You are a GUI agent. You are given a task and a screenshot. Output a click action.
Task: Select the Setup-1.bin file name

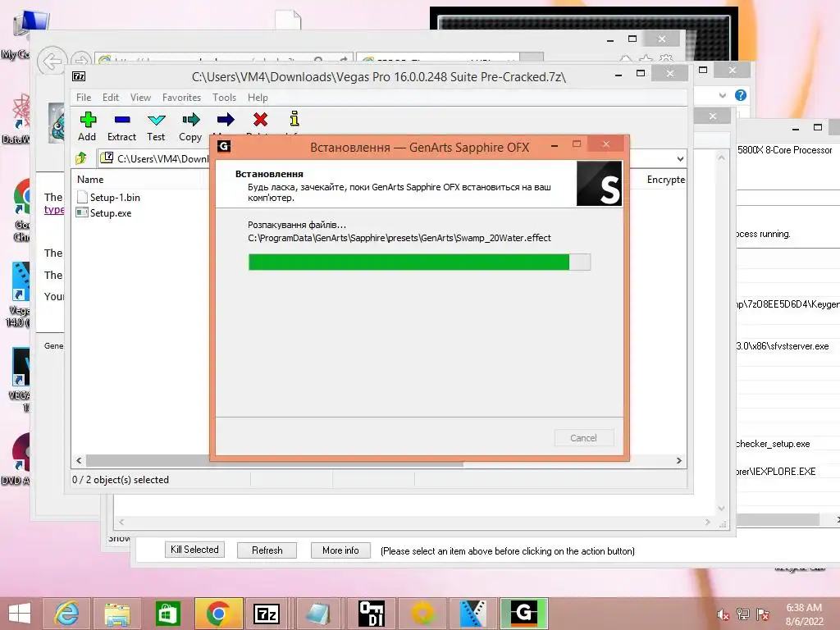(115, 198)
